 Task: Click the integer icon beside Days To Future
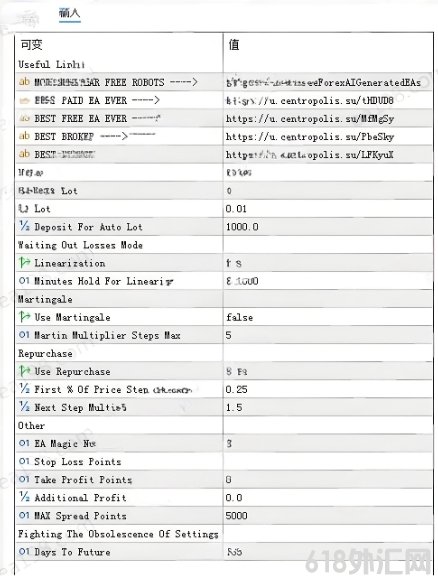pos(24,551)
